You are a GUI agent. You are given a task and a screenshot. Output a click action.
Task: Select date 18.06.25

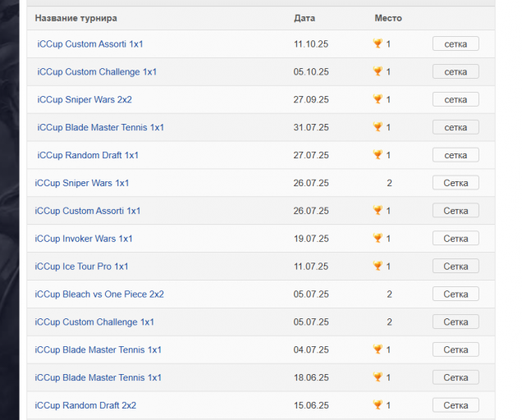click(x=311, y=377)
